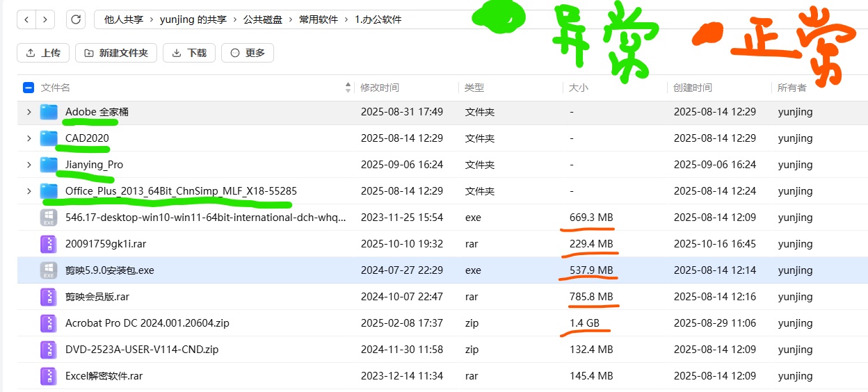The image size is (868, 392).
Task: Sort by the 类型 column header
Action: [474, 88]
